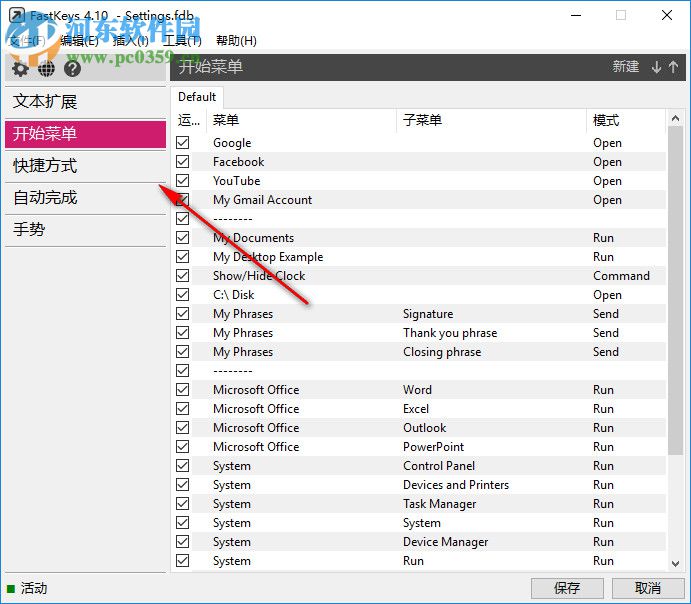Image resolution: width=691 pixels, height=604 pixels.
Task: Select the Default tab
Action: point(197,97)
